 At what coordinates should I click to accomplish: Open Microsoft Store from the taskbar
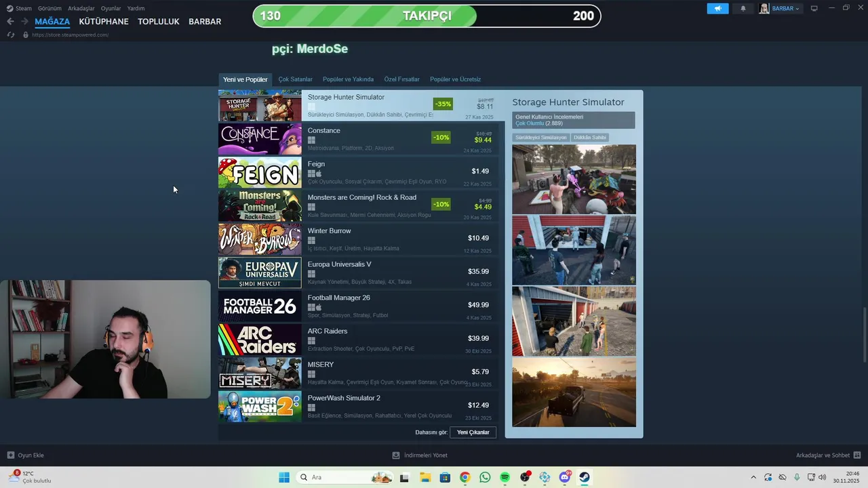point(445,477)
